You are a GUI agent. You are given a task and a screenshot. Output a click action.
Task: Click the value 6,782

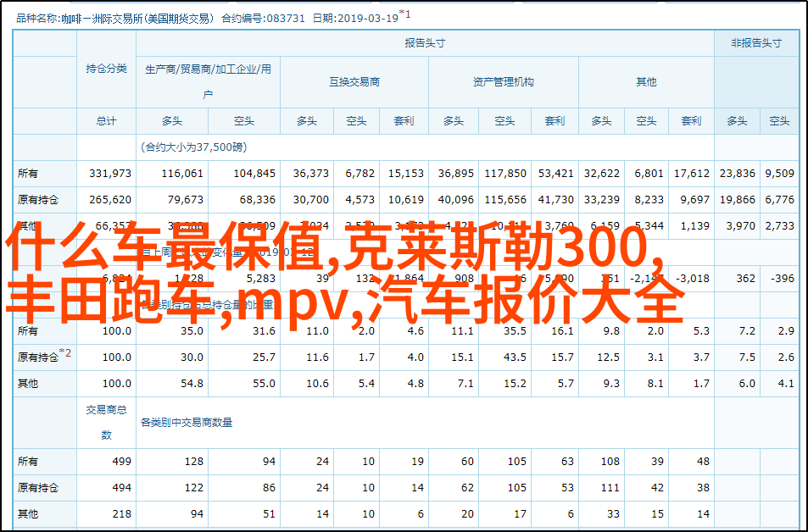[x=359, y=174]
